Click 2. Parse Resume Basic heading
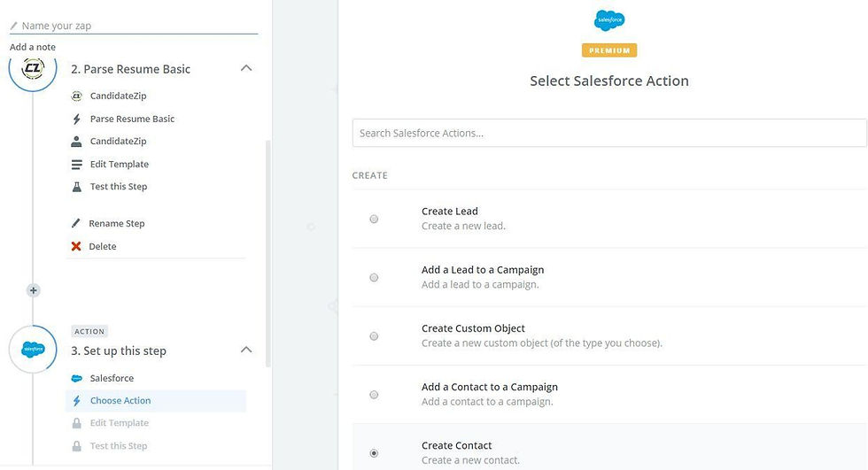The height and width of the screenshot is (470, 868). (131, 69)
